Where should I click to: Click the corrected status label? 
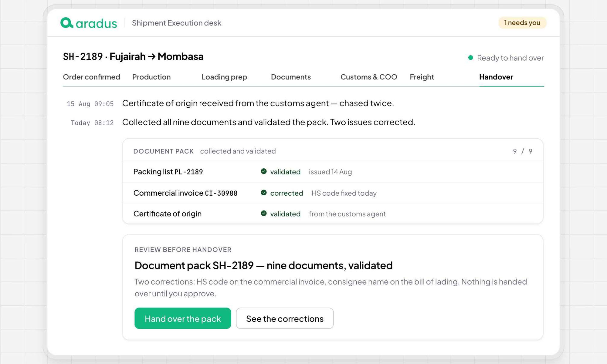[287, 193]
